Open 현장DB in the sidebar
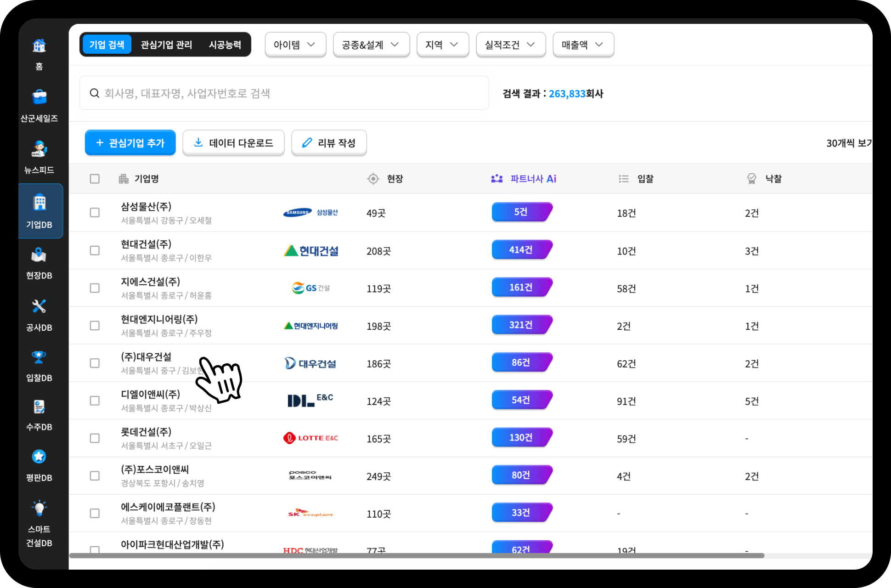 39,264
